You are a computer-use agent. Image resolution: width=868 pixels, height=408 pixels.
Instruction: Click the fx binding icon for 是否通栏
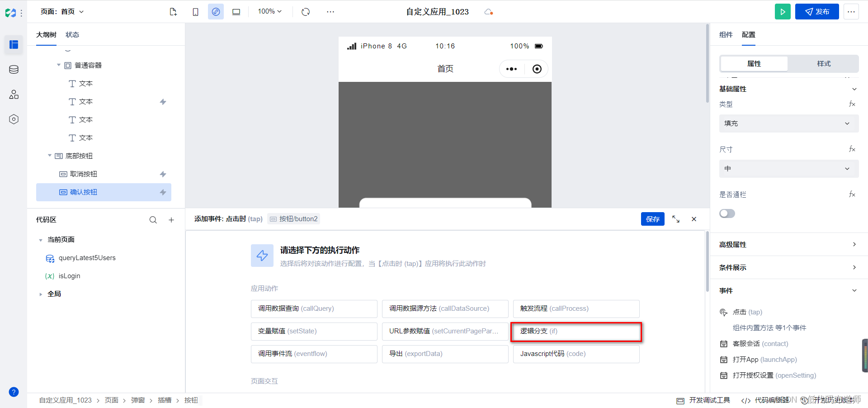pyautogui.click(x=852, y=195)
